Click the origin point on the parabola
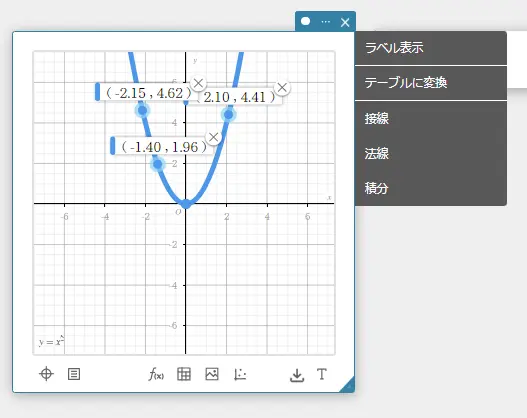527x418 pixels. [x=186, y=204]
